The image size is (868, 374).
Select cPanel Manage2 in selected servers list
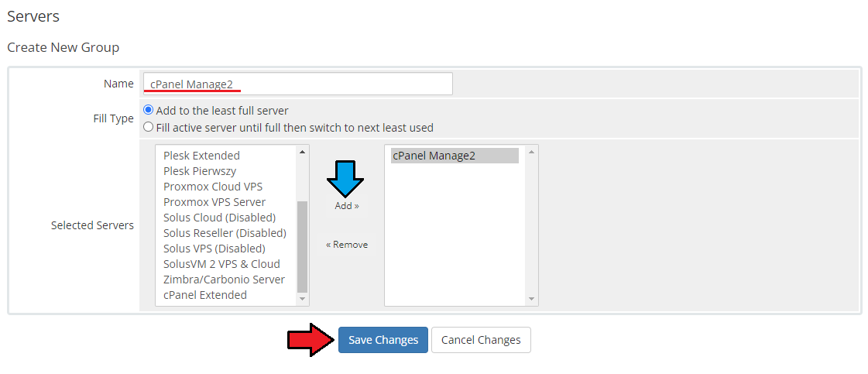point(455,156)
